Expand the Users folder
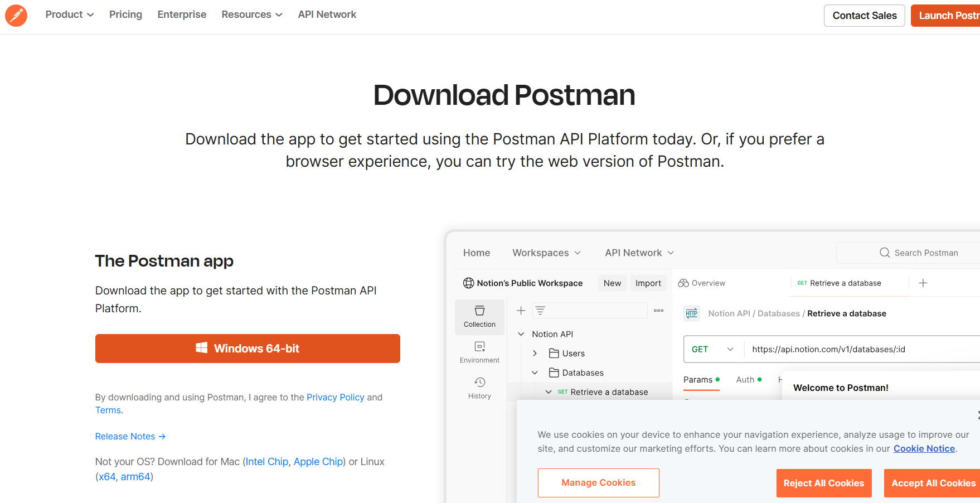980x503 pixels. pyautogui.click(x=535, y=354)
